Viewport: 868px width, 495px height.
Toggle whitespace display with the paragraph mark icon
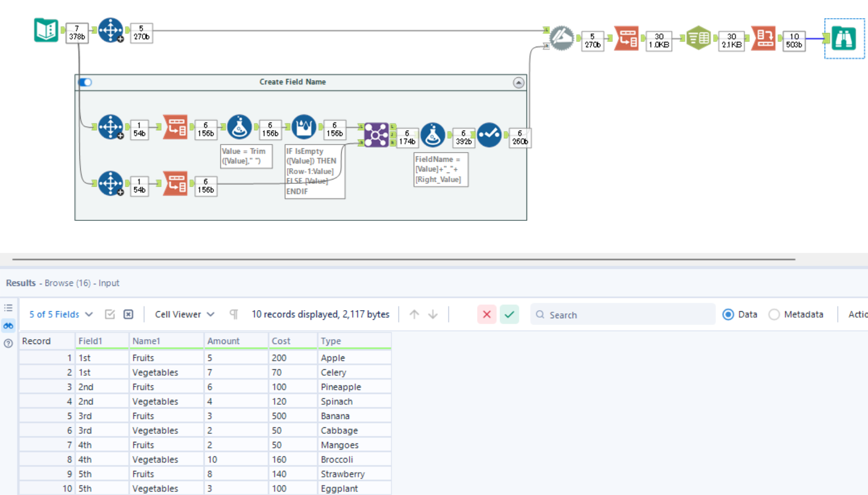tap(233, 314)
